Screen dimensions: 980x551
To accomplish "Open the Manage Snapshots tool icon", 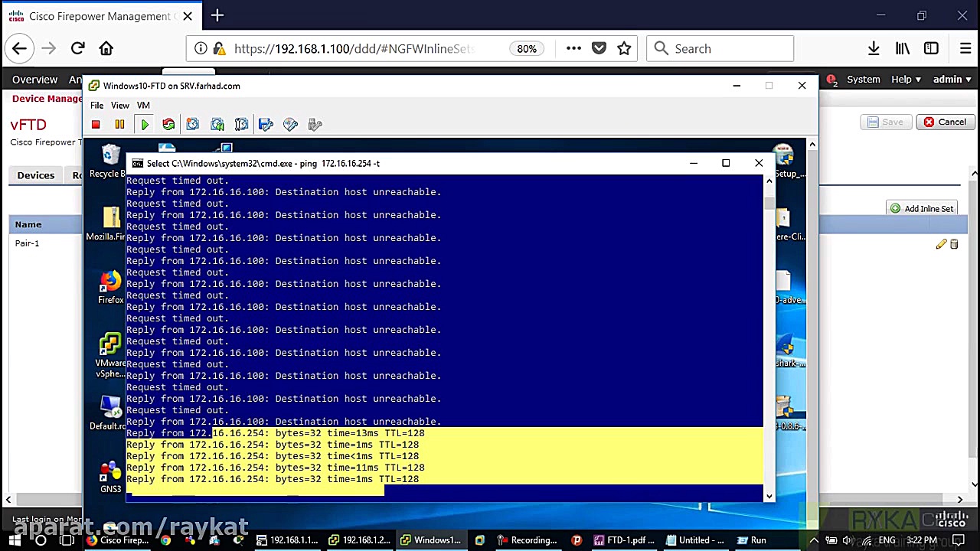I will pos(241,124).
